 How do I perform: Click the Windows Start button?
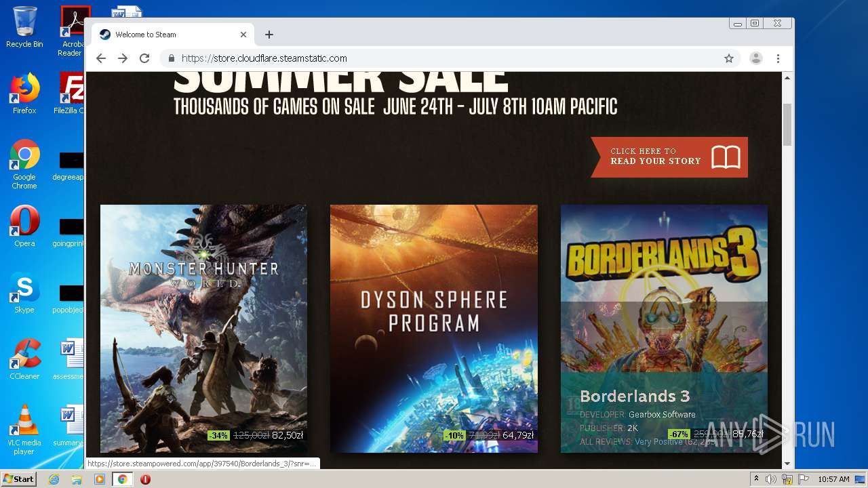click(18, 479)
